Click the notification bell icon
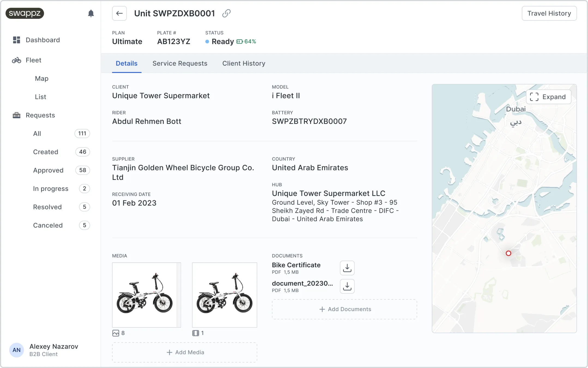The width and height of the screenshot is (588, 368). (x=91, y=13)
